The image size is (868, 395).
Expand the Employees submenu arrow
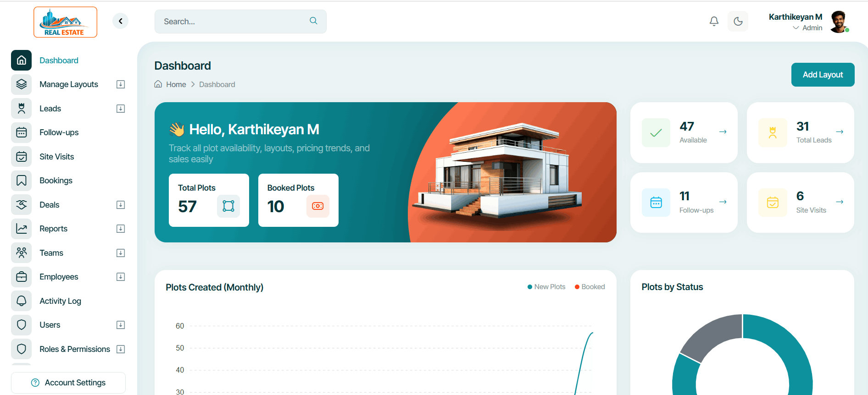coord(121,277)
